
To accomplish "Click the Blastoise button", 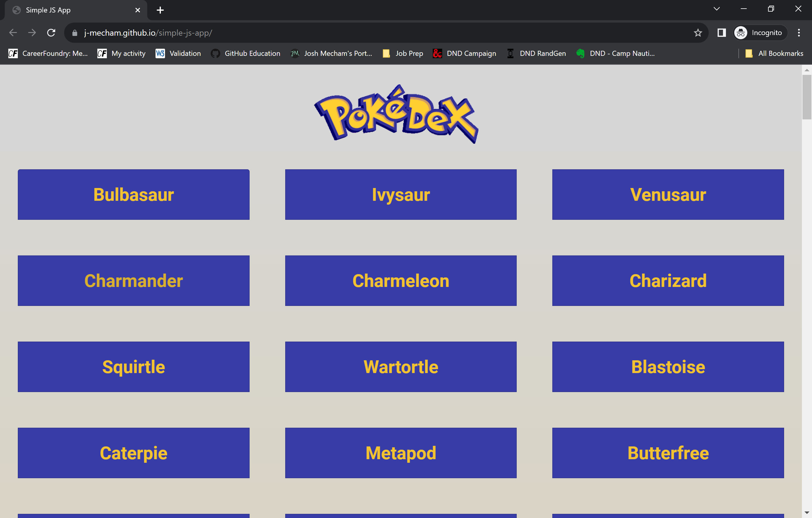I will tap(667, 367).
